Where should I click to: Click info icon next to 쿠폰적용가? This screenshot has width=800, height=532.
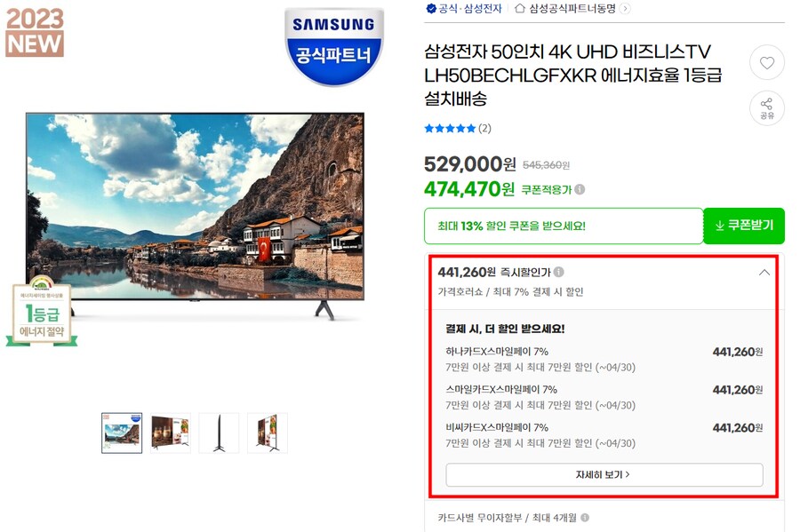(x=580, y=189)
